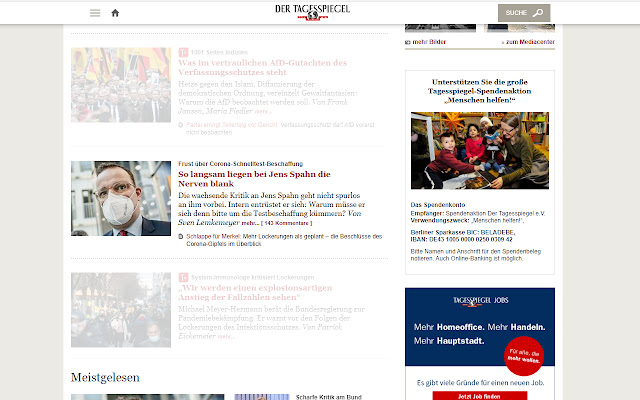Open 'mehr Bilder' gallery link
This screenshot has width=640, height=400.
(429, 42)
